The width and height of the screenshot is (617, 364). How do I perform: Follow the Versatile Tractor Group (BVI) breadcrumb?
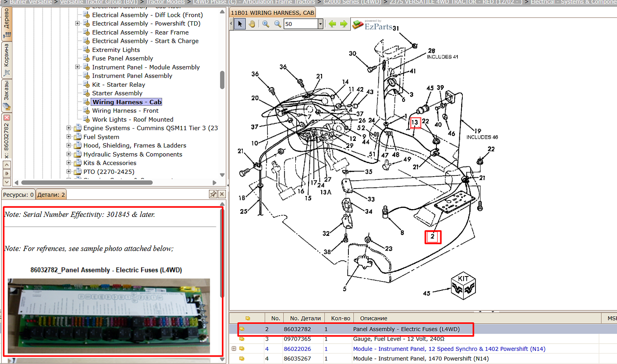tap(99, 2)
